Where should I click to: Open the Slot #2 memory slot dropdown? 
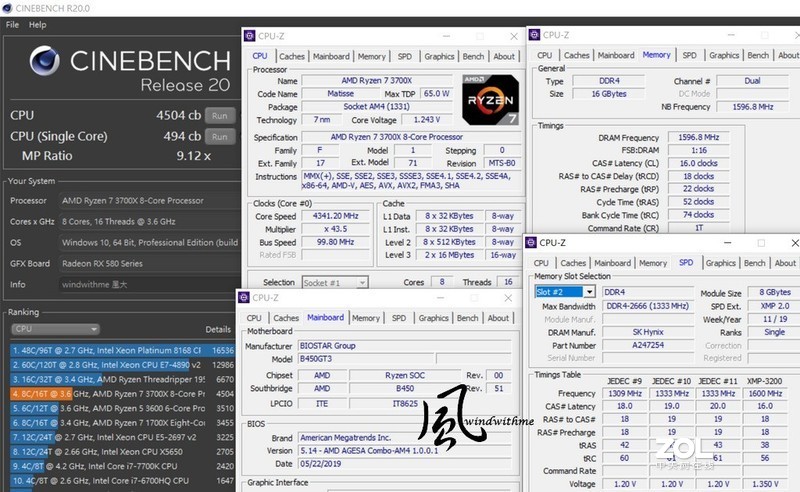pos(565,291)
